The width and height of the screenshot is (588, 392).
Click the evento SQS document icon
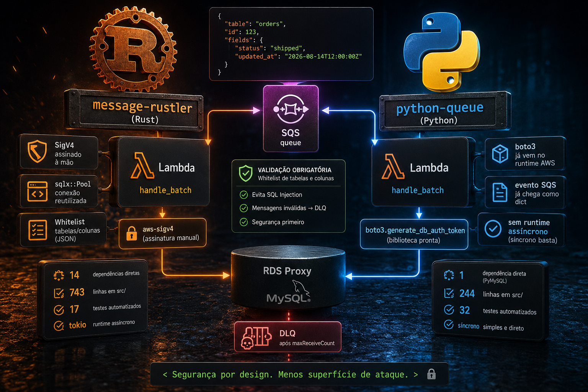coord(500,192)
